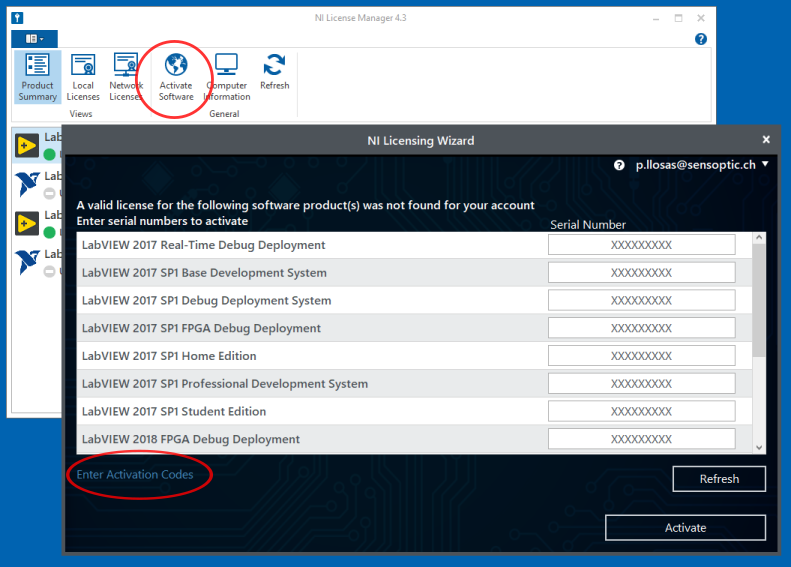This screenshot has height=567, width=791.
Task: Click the product list scrollbar up arrow
Action: (759, 237)
